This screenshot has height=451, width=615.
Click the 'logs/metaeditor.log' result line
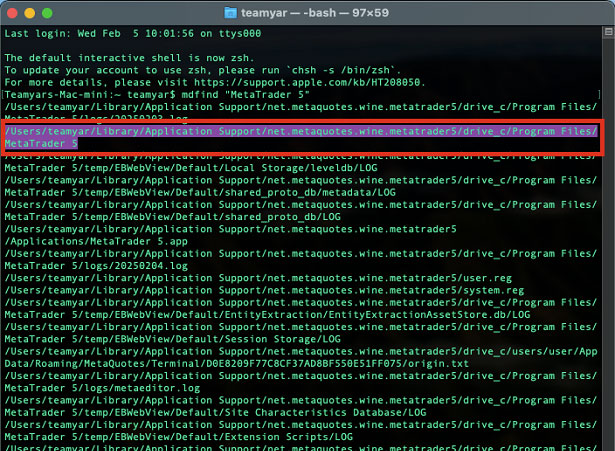pos(102,388)
